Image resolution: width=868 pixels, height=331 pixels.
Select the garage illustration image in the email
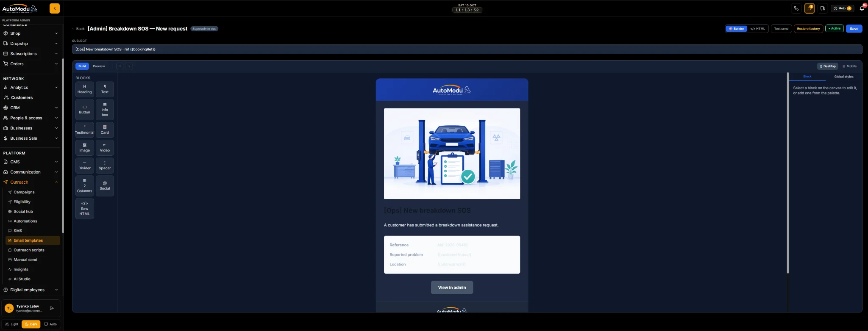(452, 154)
